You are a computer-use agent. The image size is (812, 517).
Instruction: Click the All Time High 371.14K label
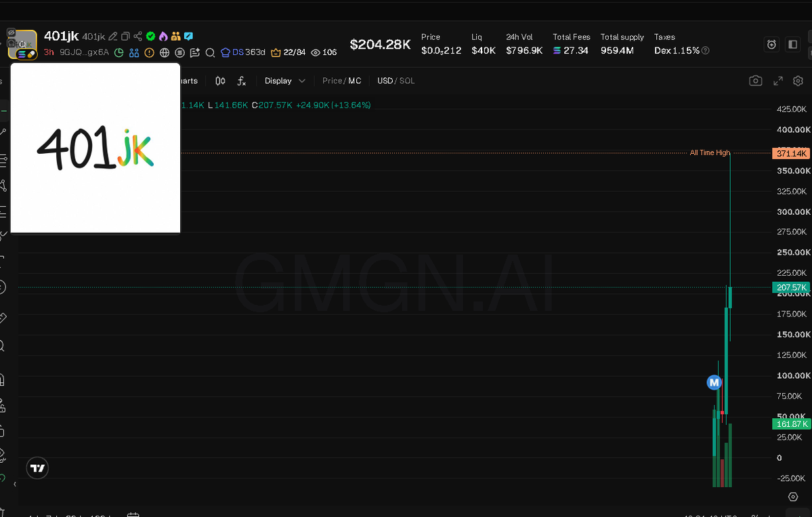pos(791,153)
